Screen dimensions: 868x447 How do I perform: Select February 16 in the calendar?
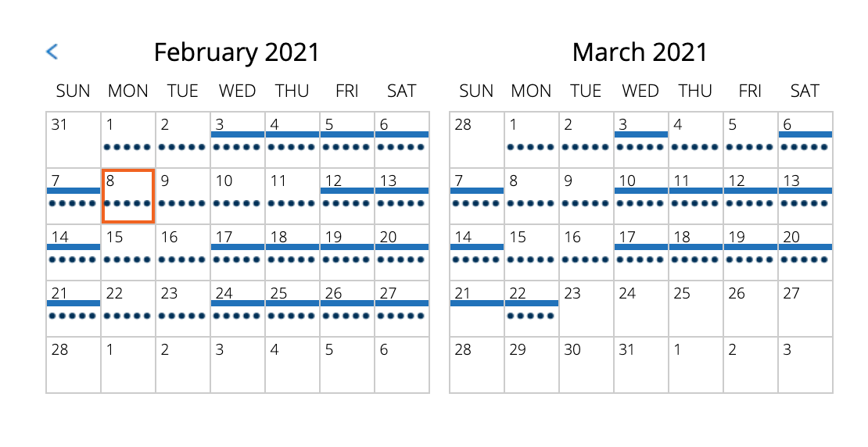(183, 252)
